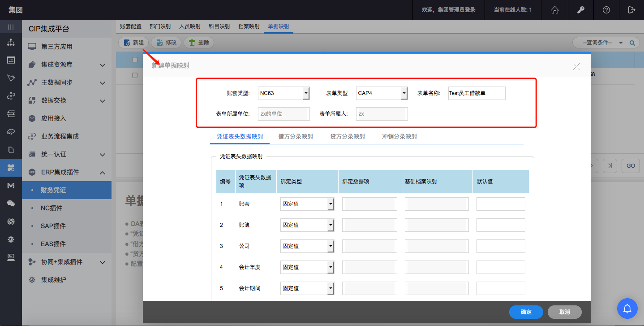
Task: Open the help question mark icon
Action: click(x=606, y=10)
